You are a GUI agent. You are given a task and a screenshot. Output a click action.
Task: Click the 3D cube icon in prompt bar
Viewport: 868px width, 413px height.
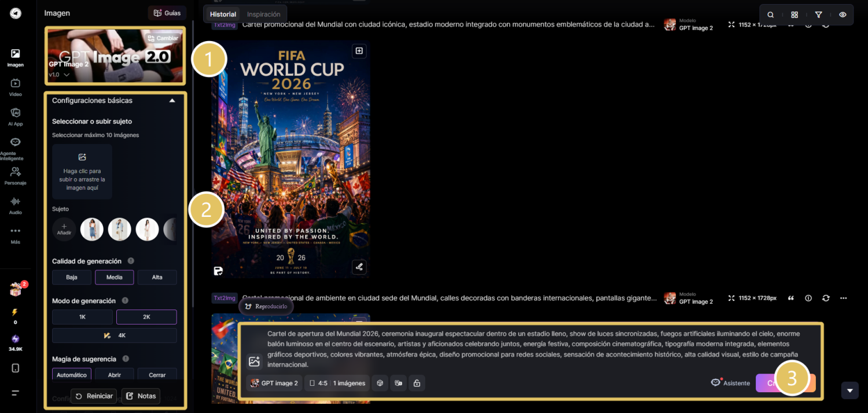click(380, 383)
